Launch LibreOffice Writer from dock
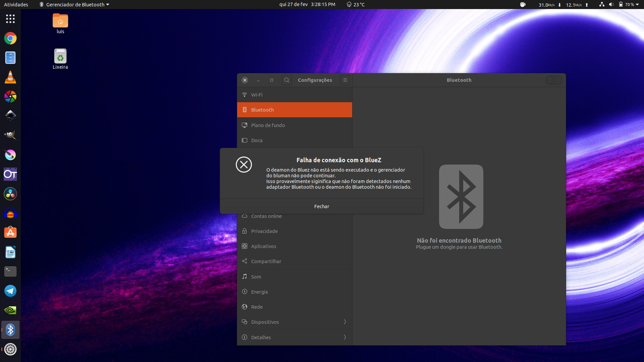The height and width of the screenshot is (362, 644). tap(10, 252)
